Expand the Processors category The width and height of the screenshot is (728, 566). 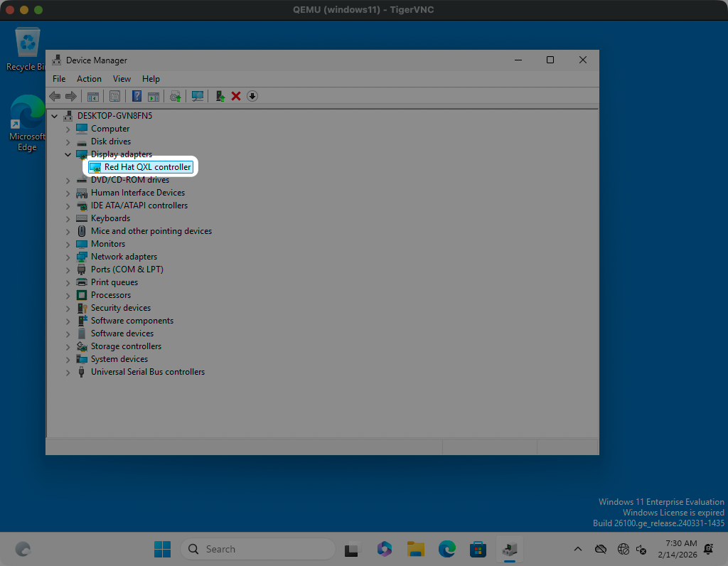pos(68,295)
